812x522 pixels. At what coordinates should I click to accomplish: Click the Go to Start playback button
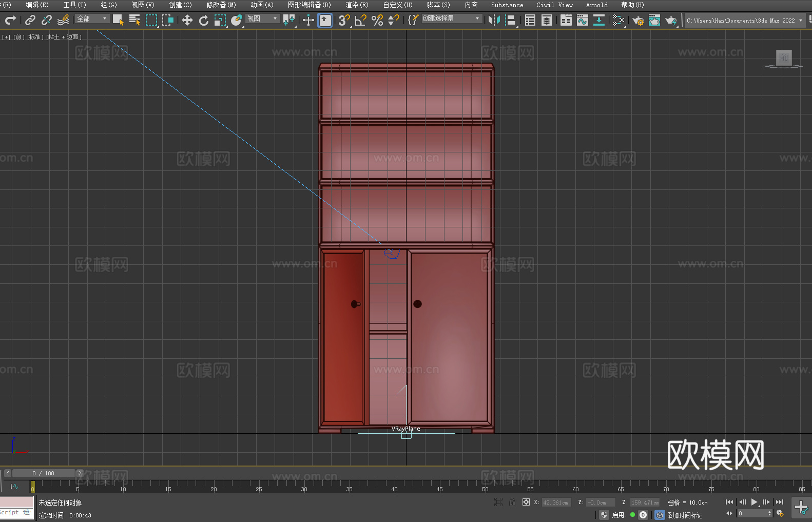click(x=729, y=502)
